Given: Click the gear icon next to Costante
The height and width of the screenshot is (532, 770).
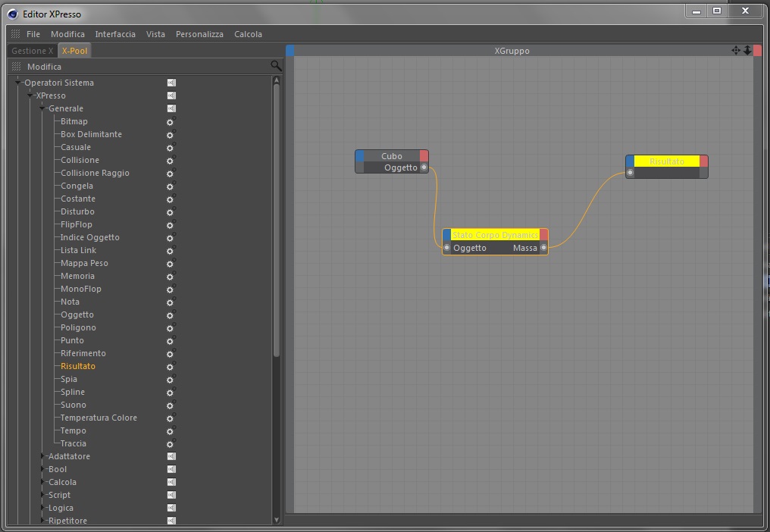Looking at the screenshot, I should [171, 199].
